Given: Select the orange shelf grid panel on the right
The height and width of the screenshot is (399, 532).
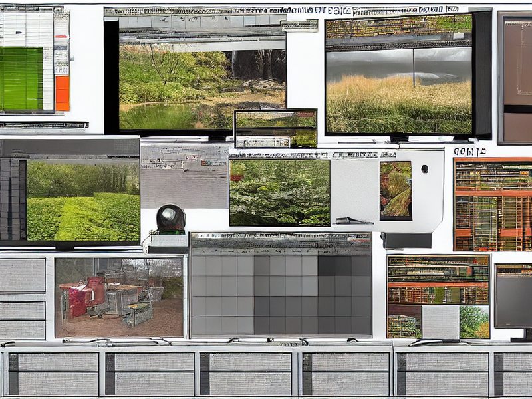Looking at the screenshot, I should (493, 205).
